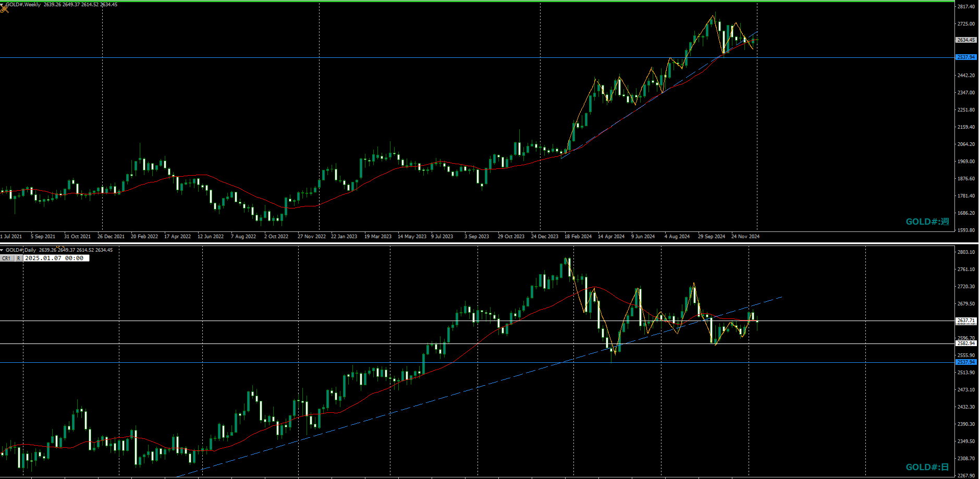The height and width of the screenshot is (479, 980).
Task: Select the GOLD#,Daily chart title text
Action: tap(21, 250)
